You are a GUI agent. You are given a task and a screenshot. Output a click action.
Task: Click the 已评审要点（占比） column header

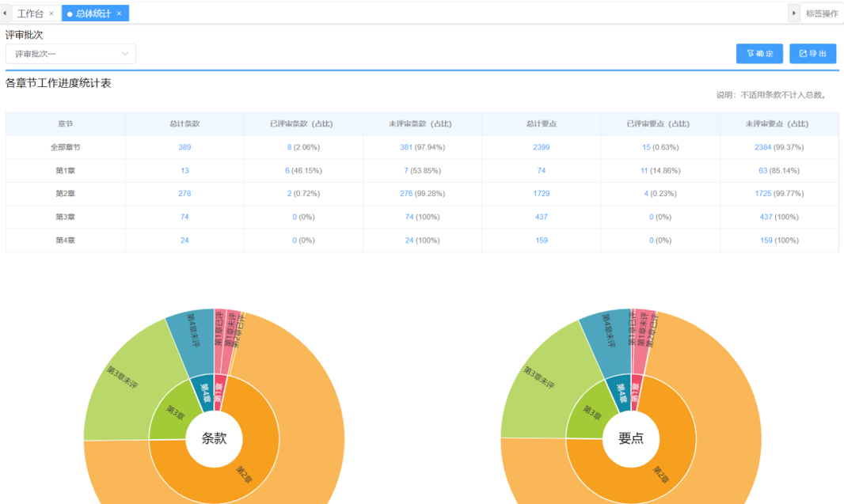[x=660, y=123]
